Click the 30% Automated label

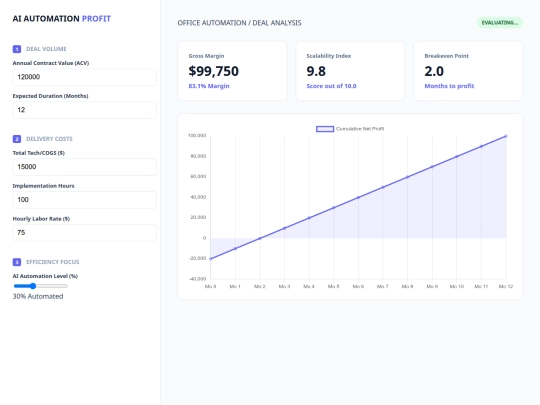[38, 296]
